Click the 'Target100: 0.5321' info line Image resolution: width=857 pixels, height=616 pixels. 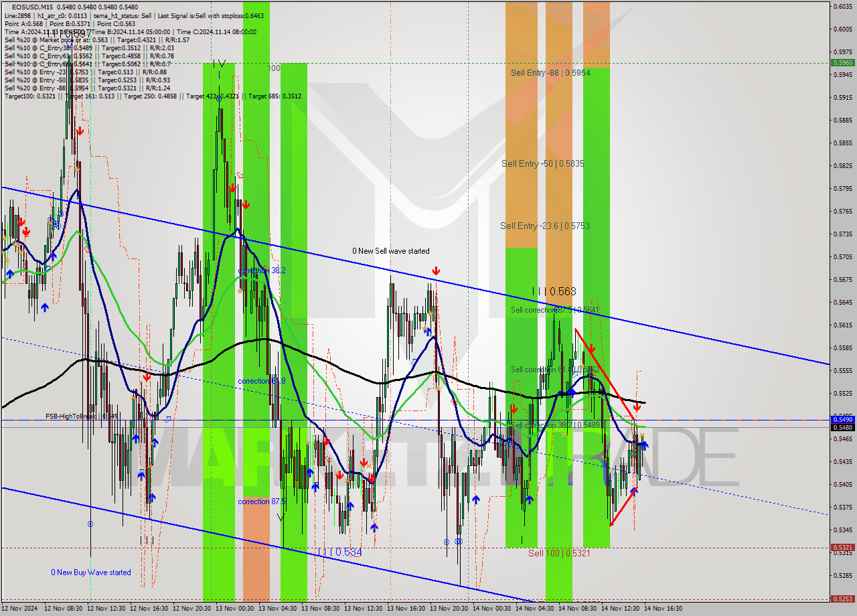(x=153, y=96)
